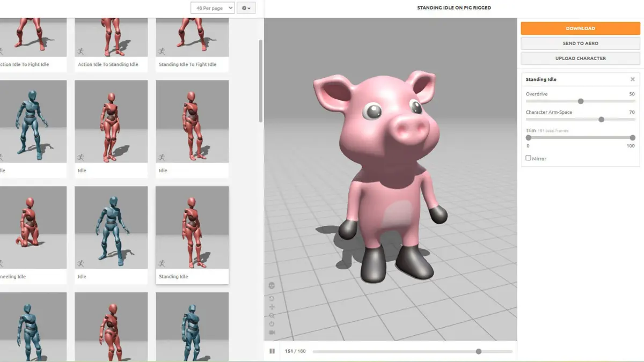Close the Standing Idle settings panel
644x362 pixels.
tap(633, 79)
